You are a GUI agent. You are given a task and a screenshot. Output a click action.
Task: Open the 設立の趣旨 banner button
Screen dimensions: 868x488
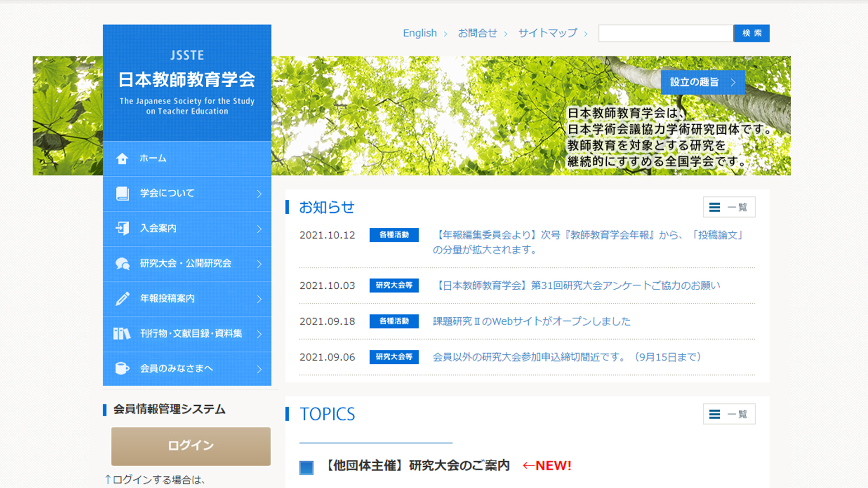702,82
